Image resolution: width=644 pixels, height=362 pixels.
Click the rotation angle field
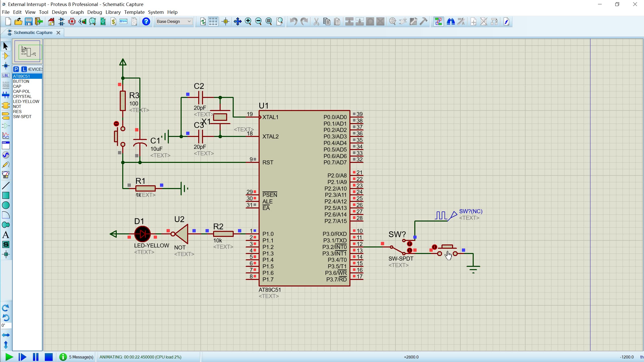(6, 325)
